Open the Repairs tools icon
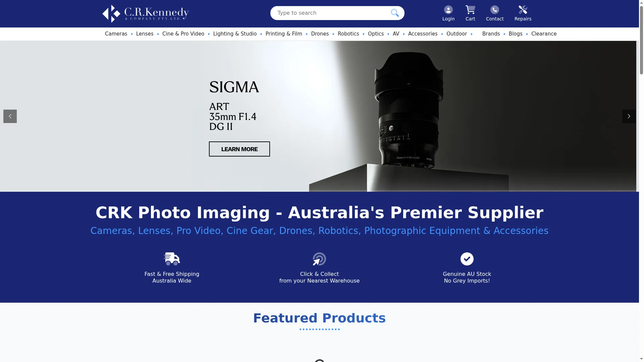The height and width of the screenshot is (362, 644). (x=523, y=10)
